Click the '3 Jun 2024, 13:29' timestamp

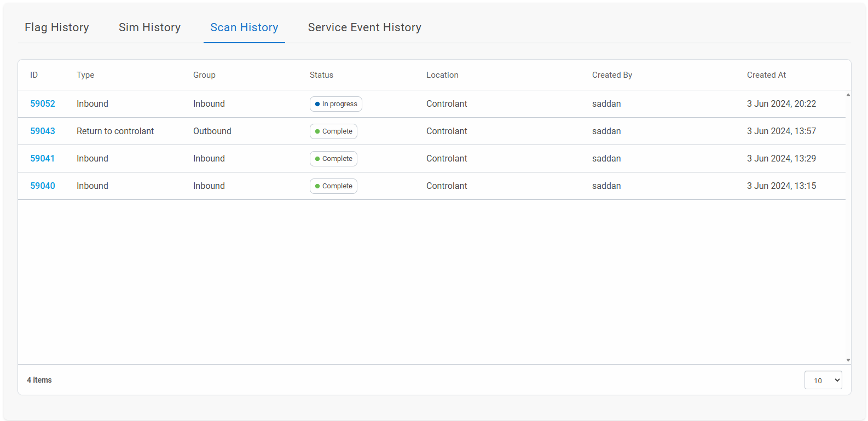782,159
